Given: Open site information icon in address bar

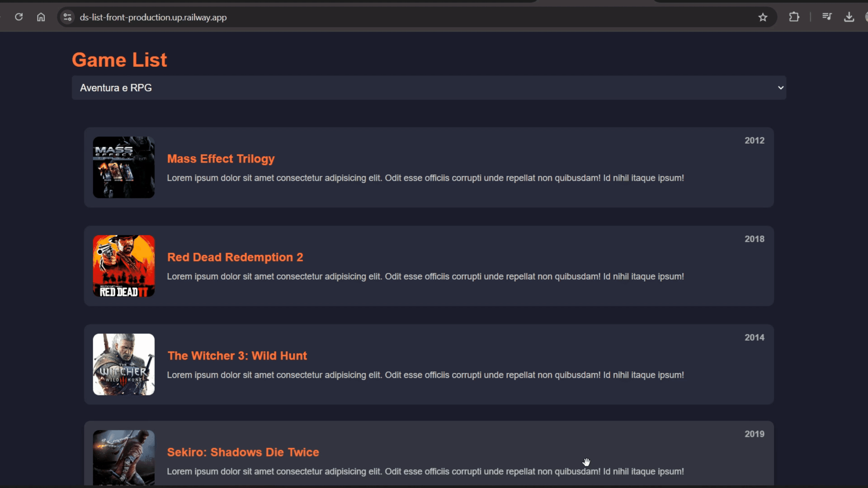Looking at the screenshot, I should [67, 17].
